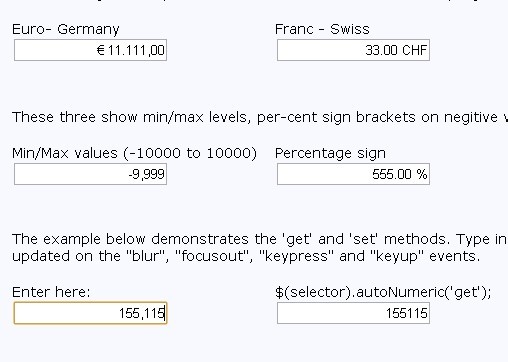
Task: Place cursor on the € symbol in Euro field
Action: [101, 50]
